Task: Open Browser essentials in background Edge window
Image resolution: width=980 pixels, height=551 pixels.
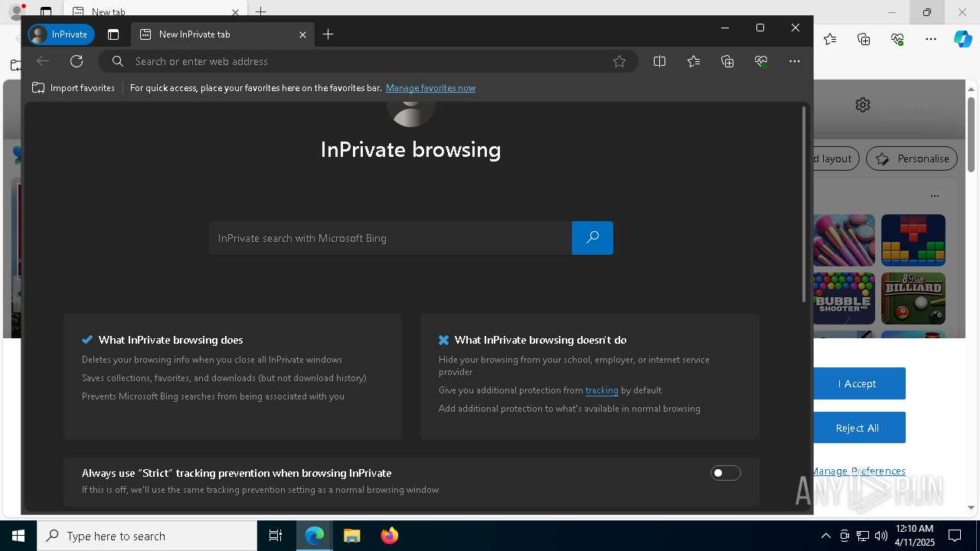Action: [x=897, y=39]
